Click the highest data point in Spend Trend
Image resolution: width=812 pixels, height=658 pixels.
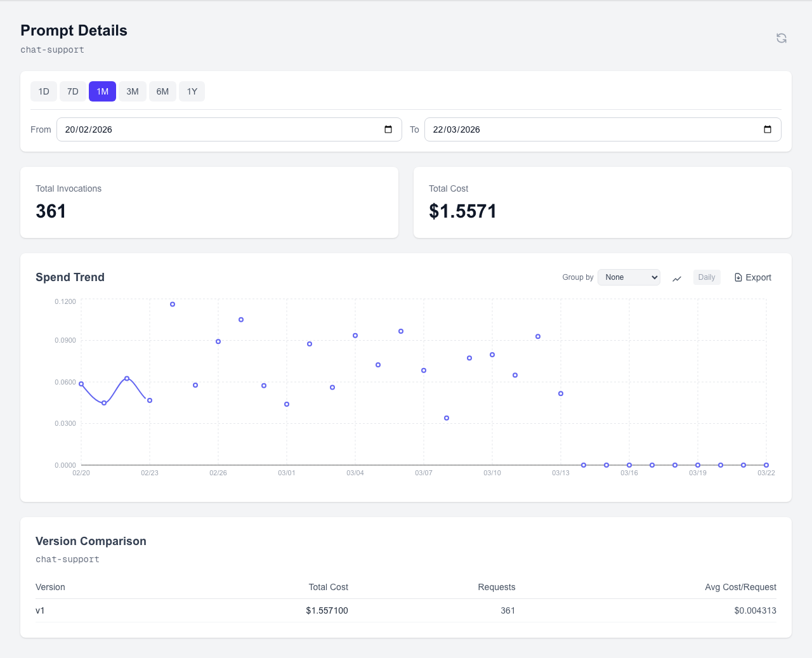point(173,305)
